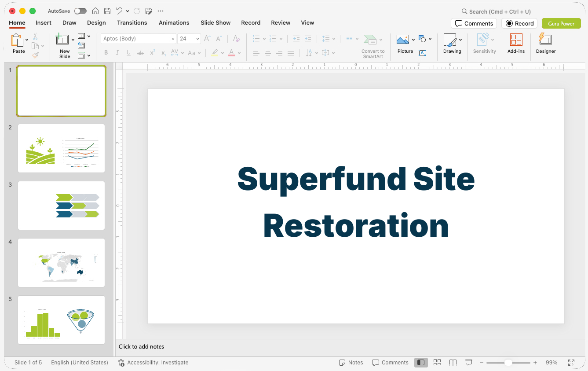Toggle Normal view in status bar
Viewport: 588px width, 371px height.
pos(421,362)
